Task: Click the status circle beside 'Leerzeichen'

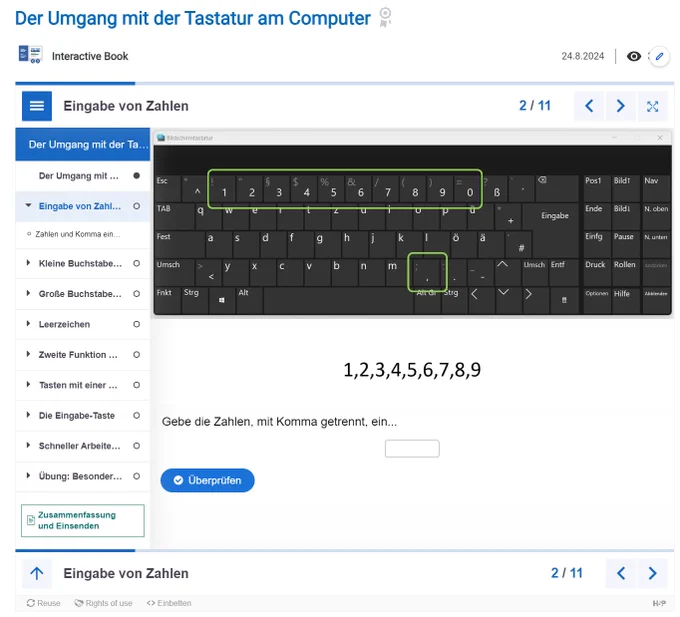Action: click(137, 324)
